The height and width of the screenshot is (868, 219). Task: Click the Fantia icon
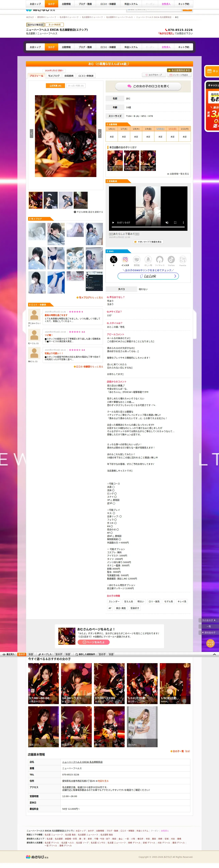(183, 259)
